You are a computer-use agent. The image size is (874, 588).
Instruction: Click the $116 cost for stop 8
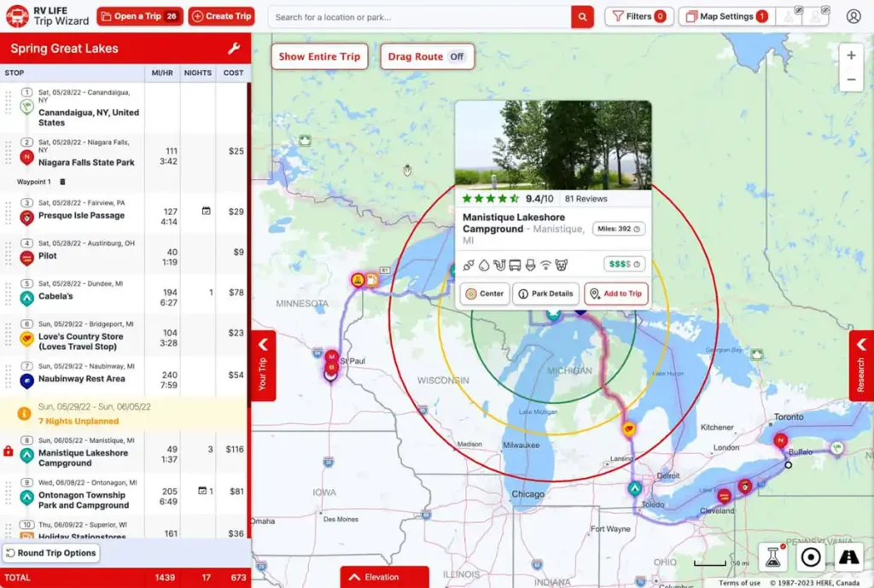tap(235, 449)
